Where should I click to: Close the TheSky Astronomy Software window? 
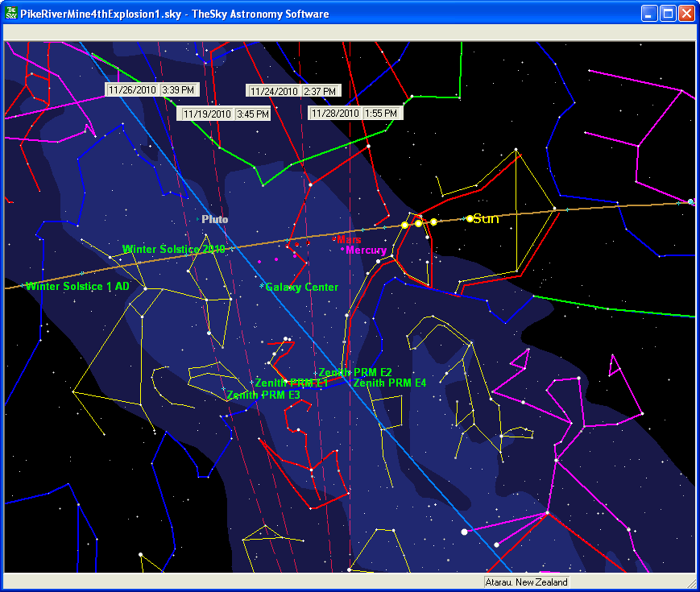pos(686,14)
